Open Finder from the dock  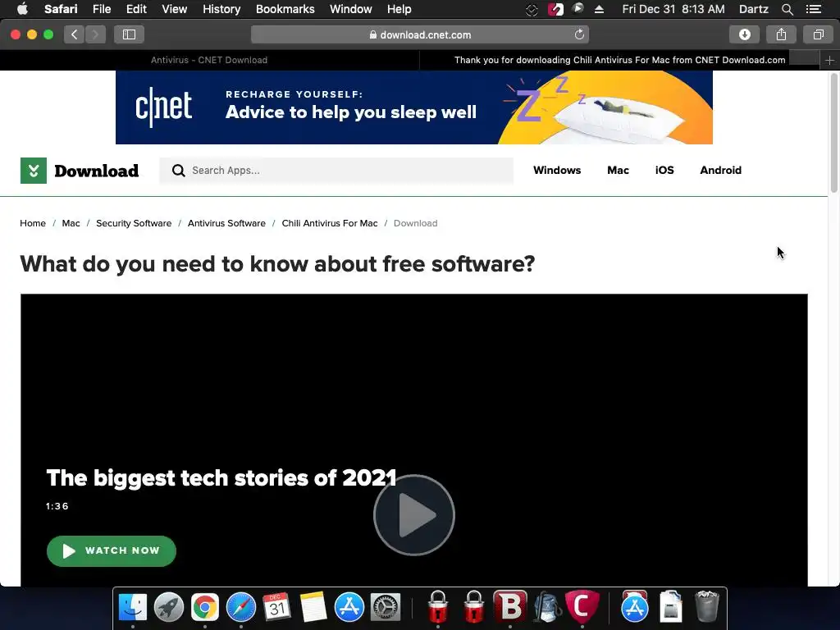pos(132,607)
